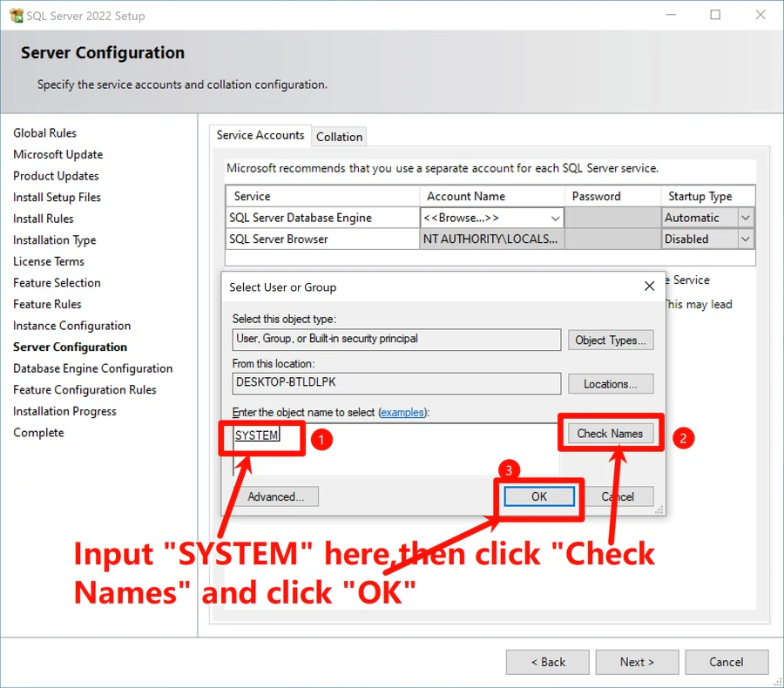Select License Terms step
This screenshot has height=688, width=784.
(49, 261)
